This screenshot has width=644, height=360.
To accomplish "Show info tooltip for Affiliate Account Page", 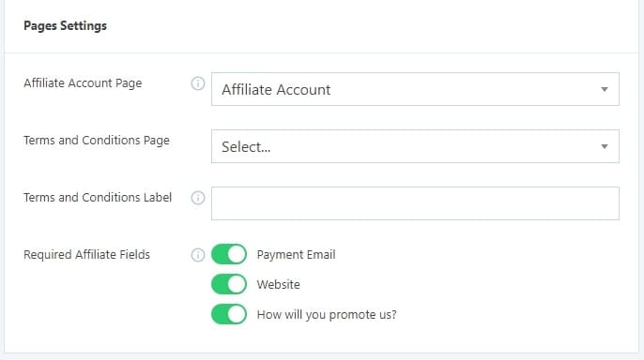I will (197, 83).
